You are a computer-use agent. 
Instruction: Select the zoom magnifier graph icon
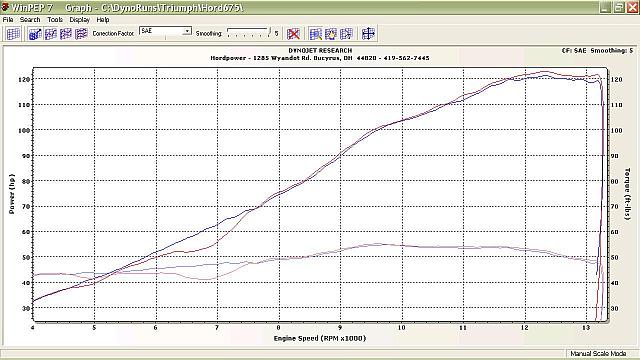(x=316, y=33)
